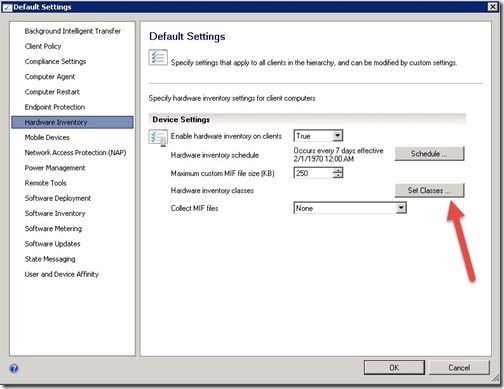Open Computer Restart settings
Image resolution: width=504 pixels, height=389 pixels.
52,92
